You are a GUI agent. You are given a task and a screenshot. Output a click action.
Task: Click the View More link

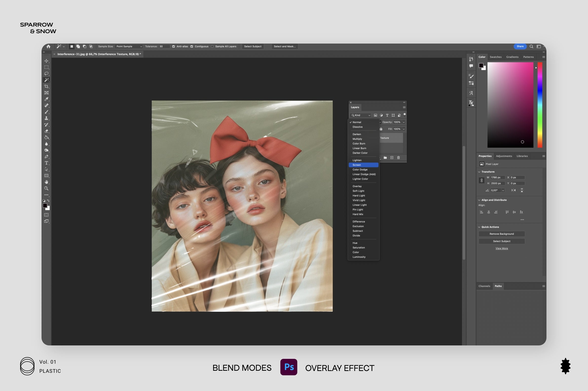point(502,248)
